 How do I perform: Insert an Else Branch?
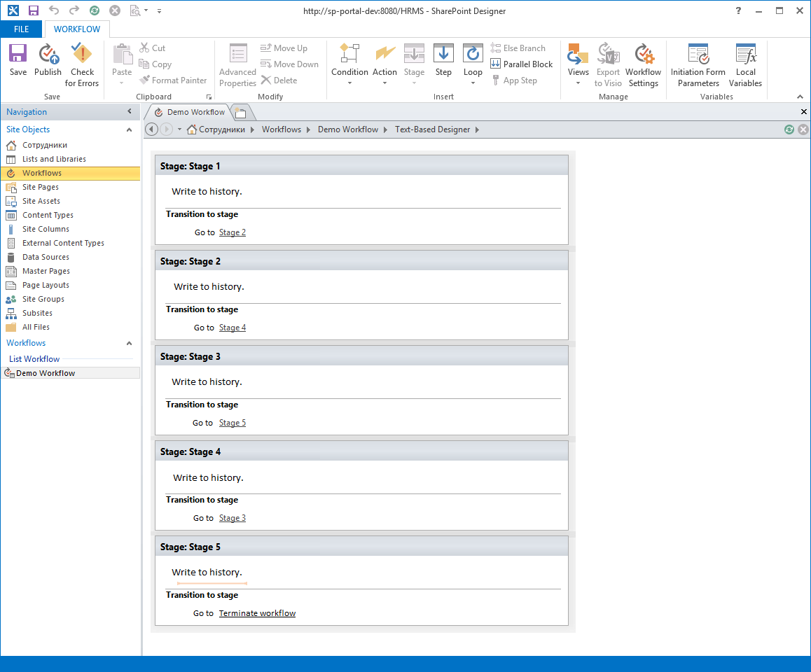click(x=518, y=48)
